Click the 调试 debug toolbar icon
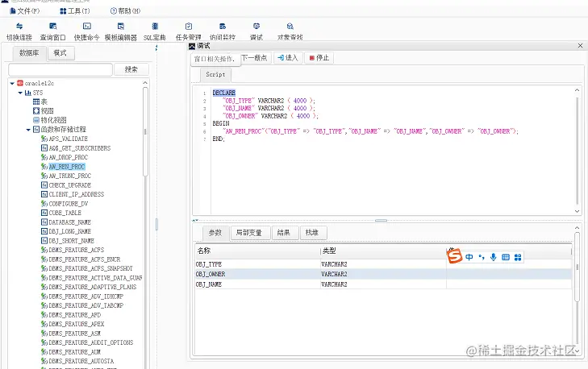The width and height of the screenshot is (588, 369). pos(256,26)
